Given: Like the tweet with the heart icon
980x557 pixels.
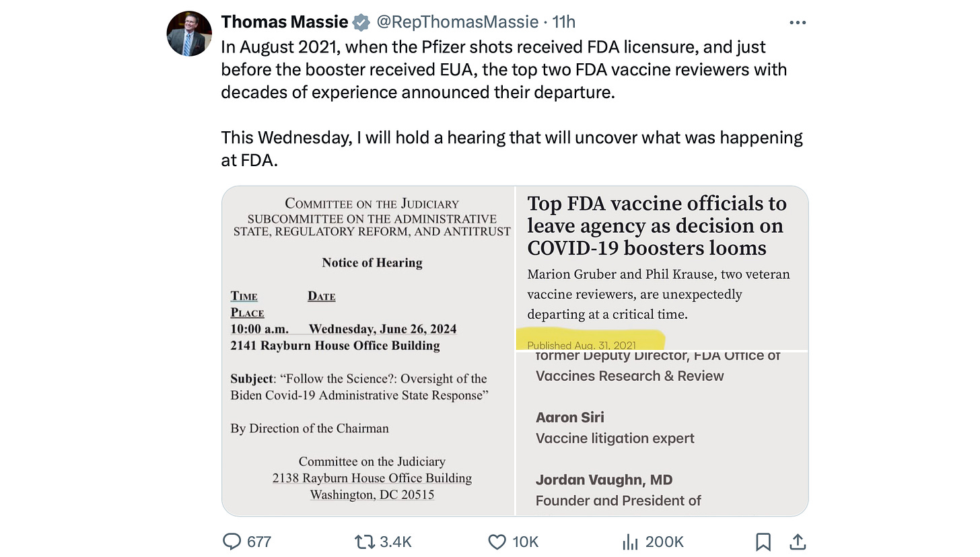Looking at the screenshot, I should [497, 542].
